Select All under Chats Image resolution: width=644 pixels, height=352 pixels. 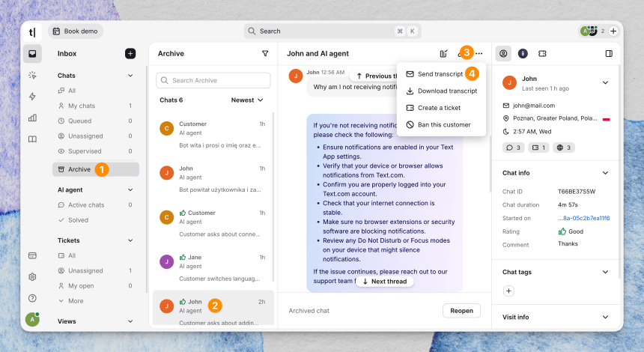(x=96, y=91)
